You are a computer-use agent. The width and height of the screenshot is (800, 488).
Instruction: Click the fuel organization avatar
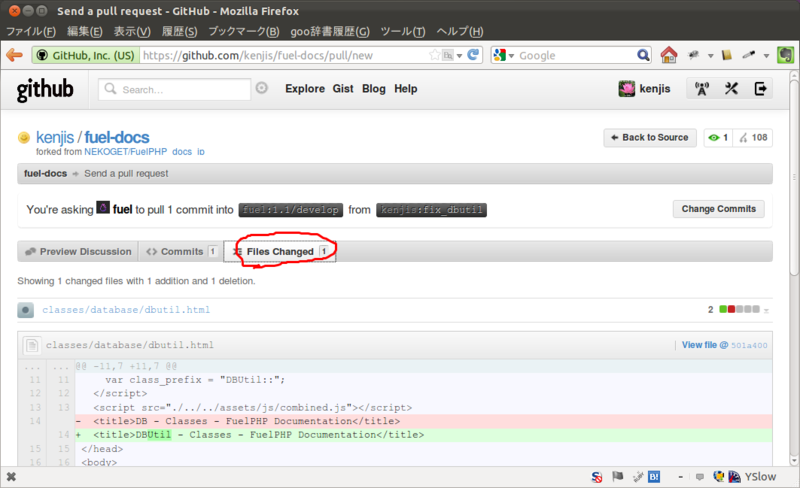(103, 208)
